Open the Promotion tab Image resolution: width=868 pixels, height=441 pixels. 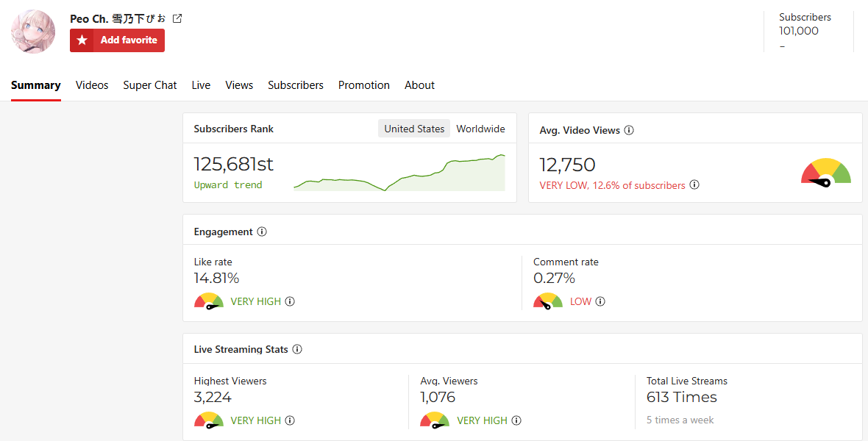click(x=364, y=85)
